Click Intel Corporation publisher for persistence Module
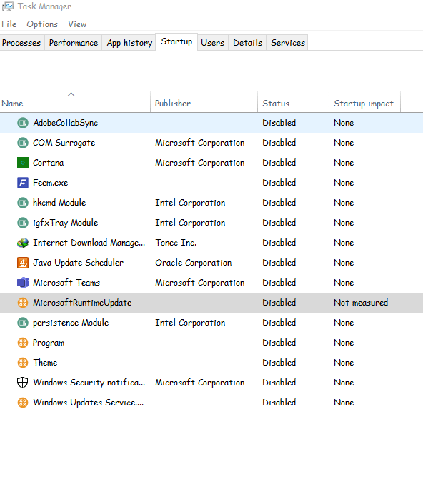The width and height of the screenshot is (423, 504). [190, 323]
